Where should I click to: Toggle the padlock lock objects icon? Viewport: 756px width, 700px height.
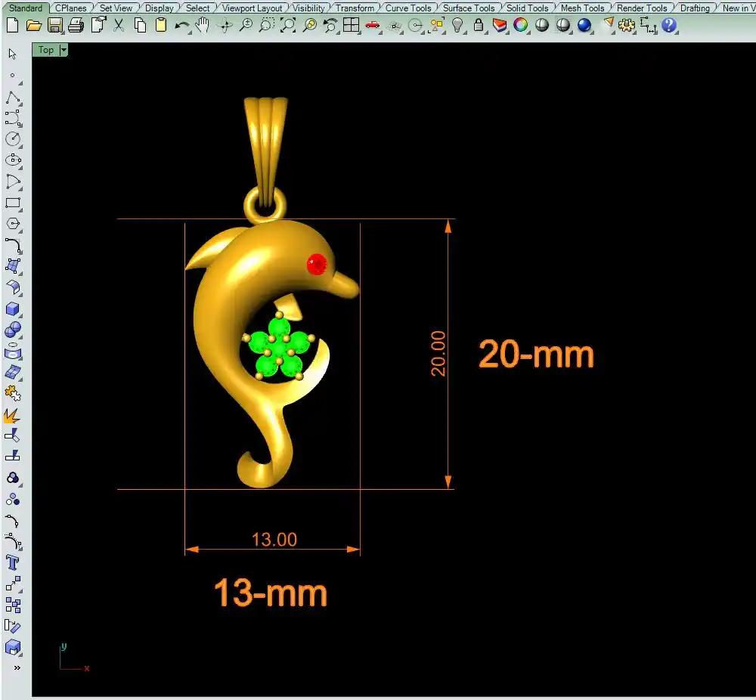[478, 25]
